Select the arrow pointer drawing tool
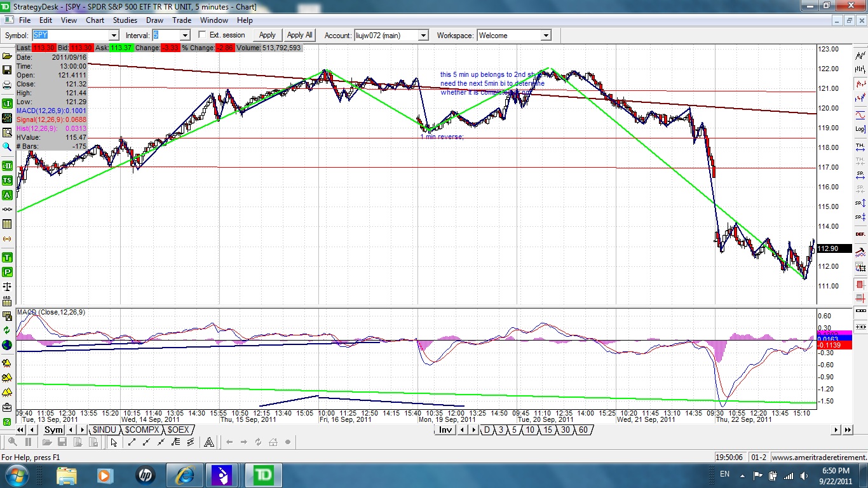 [113, 442]
